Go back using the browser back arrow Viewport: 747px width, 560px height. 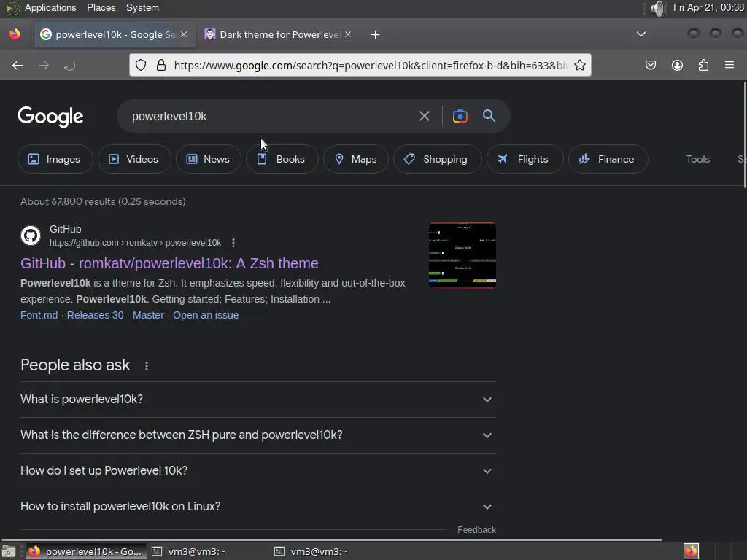tap(18, 66)
